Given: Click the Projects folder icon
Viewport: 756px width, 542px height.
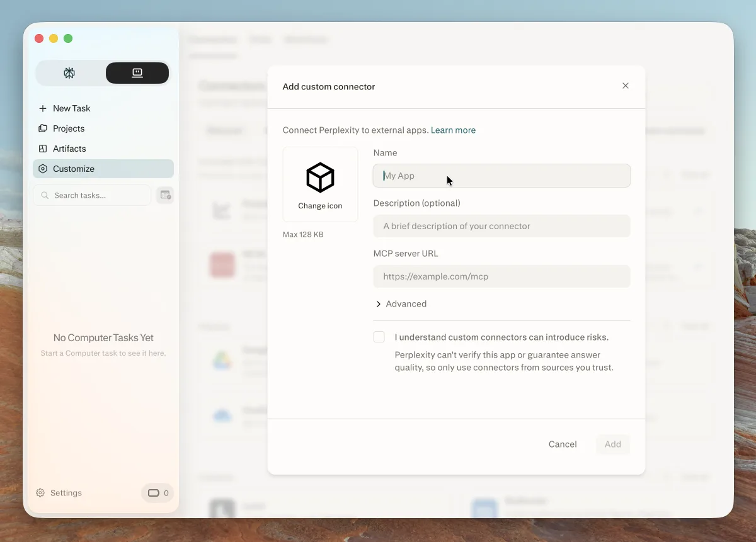Looking at the screenshot, I should (x=43, y=128).
